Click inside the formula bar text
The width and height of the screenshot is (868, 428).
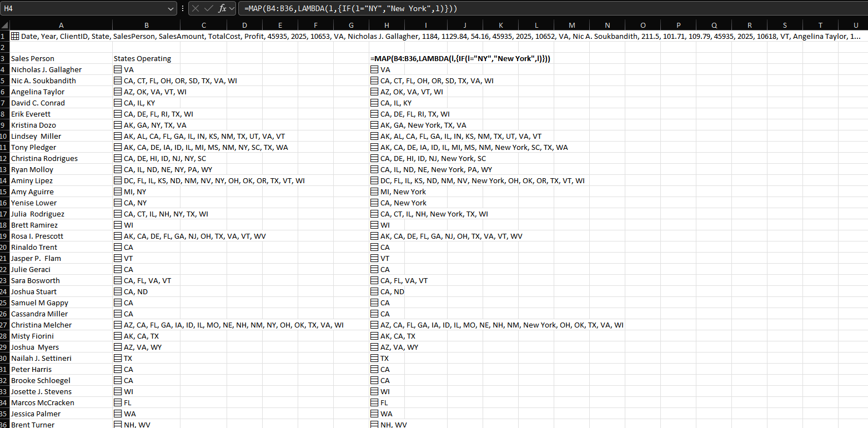pos(351,8)
